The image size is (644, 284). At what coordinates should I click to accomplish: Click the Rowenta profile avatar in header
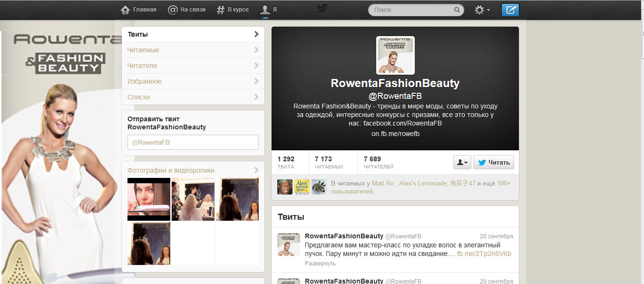tap(395, 55)
